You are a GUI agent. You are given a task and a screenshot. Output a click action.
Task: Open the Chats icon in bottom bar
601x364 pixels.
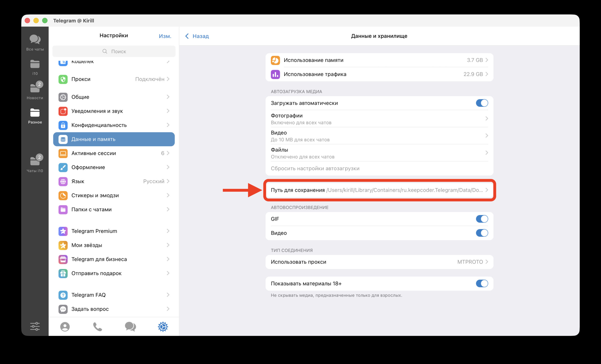point(130,326)
